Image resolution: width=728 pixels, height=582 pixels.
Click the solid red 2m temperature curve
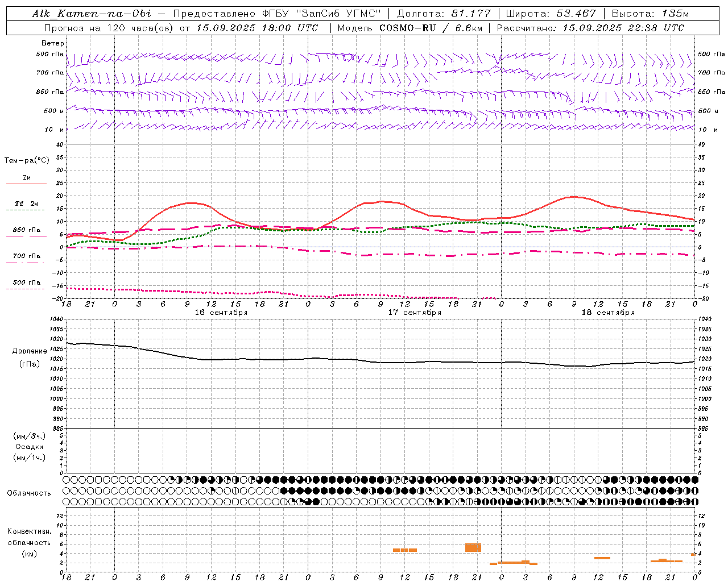click(380, 202)
